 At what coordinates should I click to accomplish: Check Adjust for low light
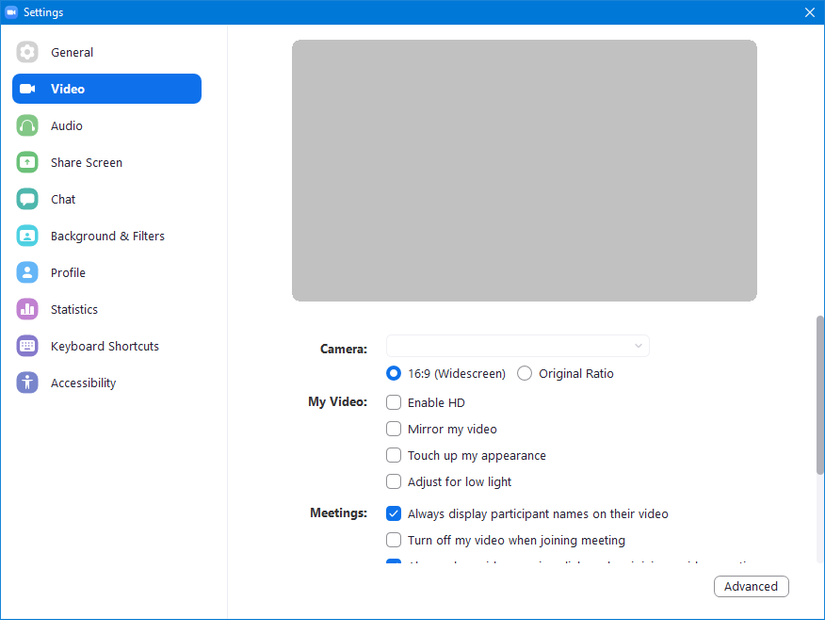[394, 481]
